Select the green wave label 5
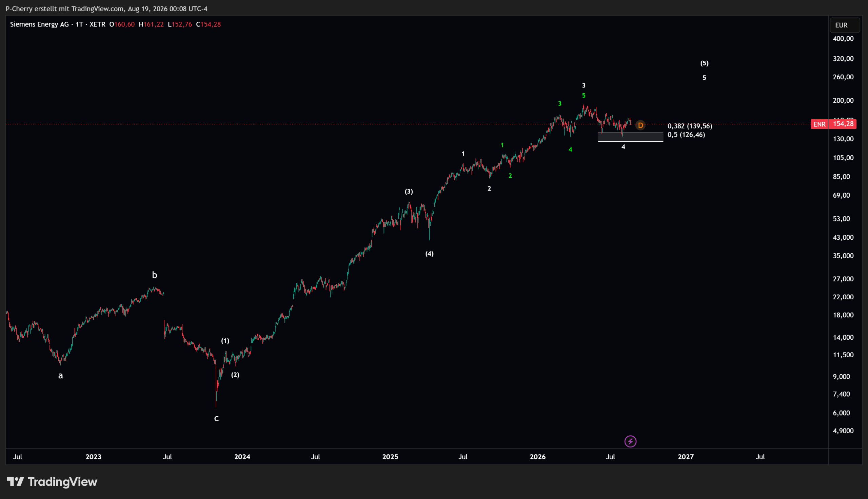 [584, 96]
